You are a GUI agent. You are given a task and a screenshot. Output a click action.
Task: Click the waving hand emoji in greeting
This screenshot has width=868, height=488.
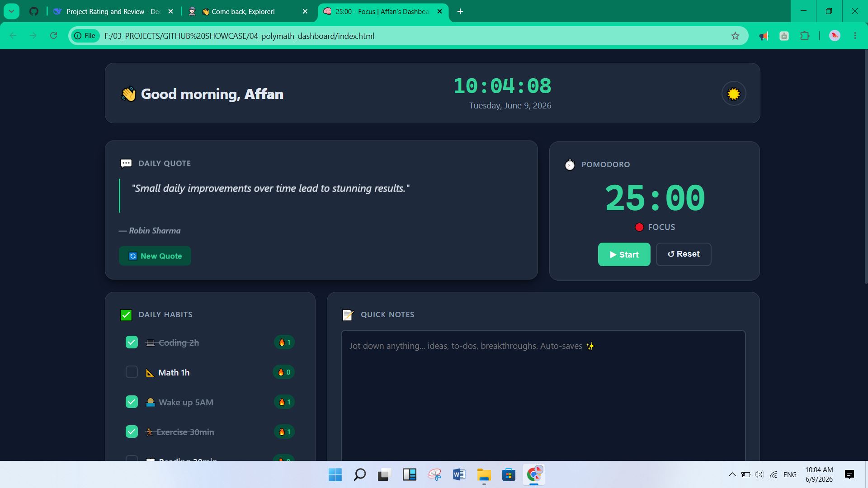(128, 94)
